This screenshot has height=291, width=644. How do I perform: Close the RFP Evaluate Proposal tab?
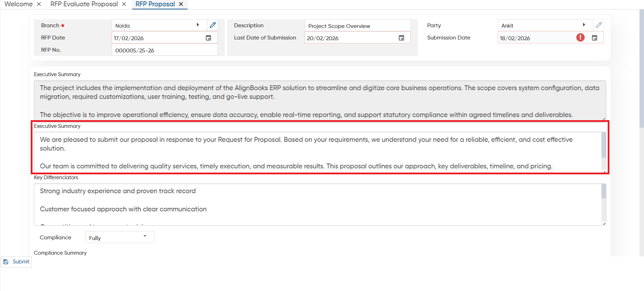click(x=124, y=4)
